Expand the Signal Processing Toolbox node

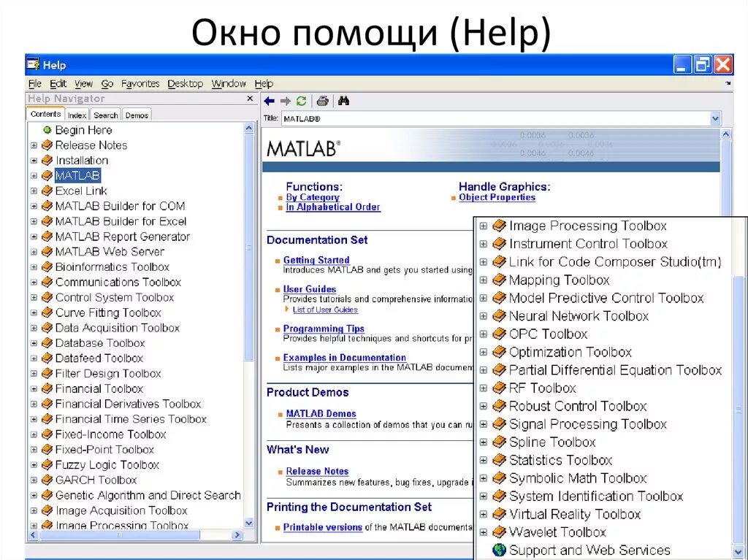pos(484,424)
